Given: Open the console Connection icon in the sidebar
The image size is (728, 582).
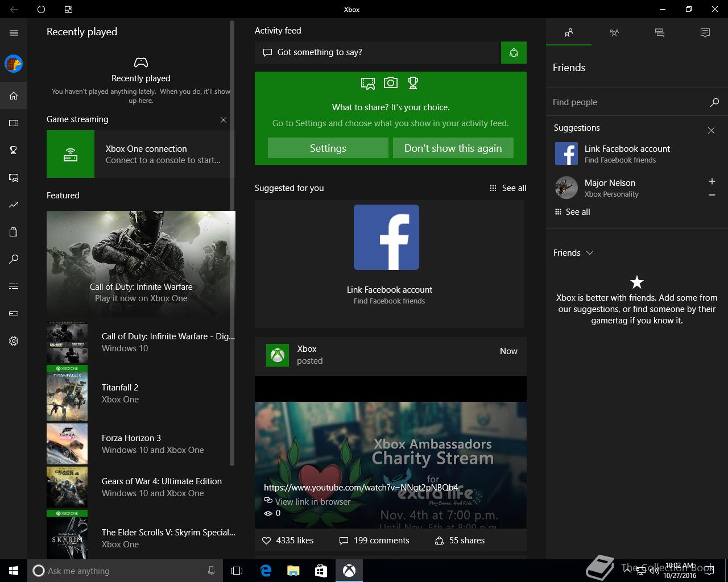Looking at the screenshot, I should click(14, 313).
